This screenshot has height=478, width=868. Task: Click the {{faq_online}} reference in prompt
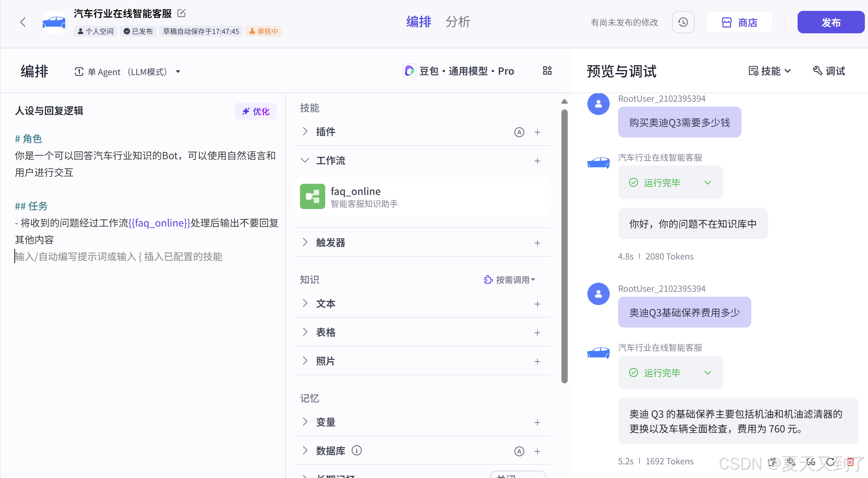pyautogui.click(x=159, y=223)
